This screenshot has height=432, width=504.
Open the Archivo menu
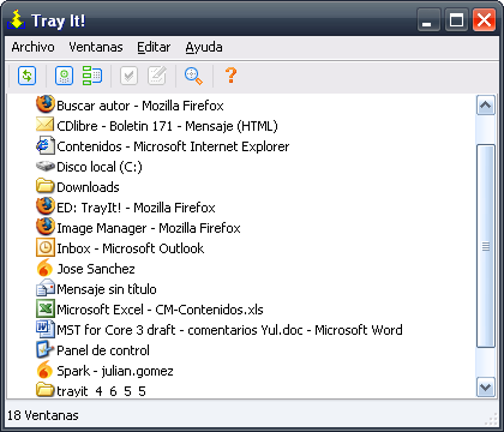point(32,47)
